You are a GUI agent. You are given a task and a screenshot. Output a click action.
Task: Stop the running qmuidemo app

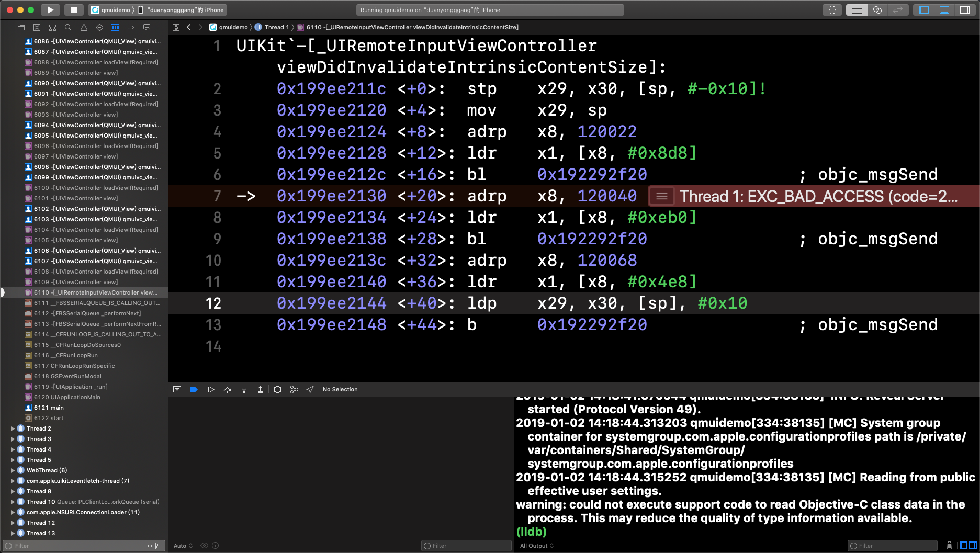coord(74,9)
